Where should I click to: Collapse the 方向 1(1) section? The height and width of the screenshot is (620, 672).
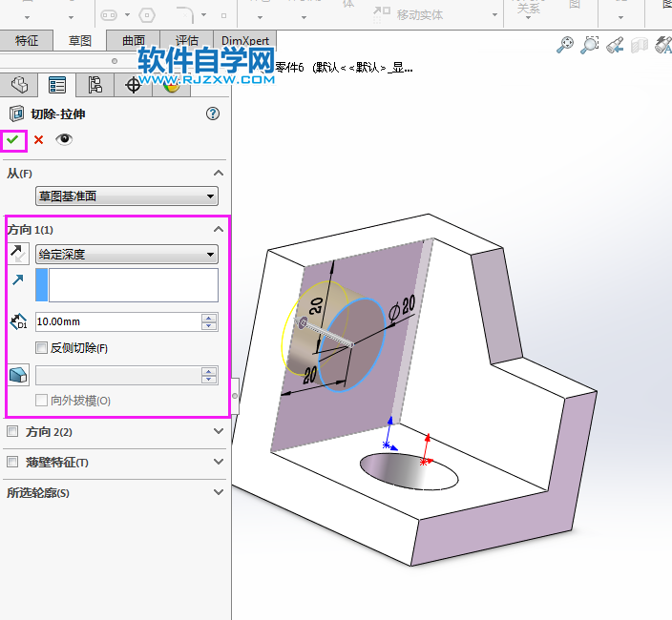coord(219,229)
